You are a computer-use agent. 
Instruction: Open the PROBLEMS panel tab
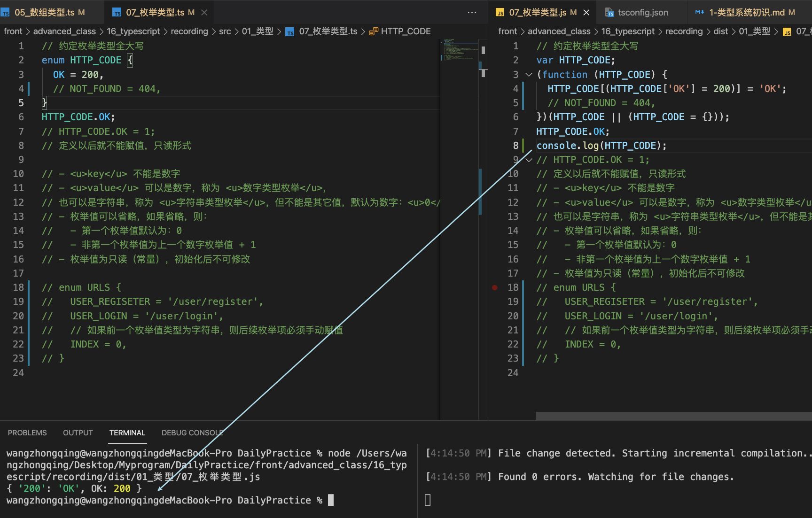[27, 433]
